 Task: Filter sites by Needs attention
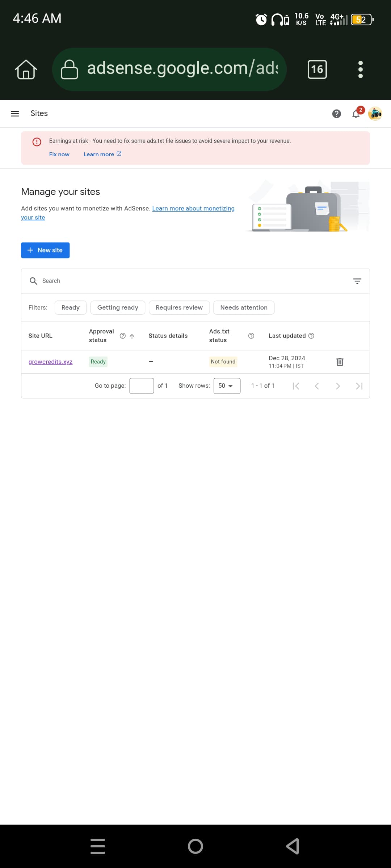(244, 308)
